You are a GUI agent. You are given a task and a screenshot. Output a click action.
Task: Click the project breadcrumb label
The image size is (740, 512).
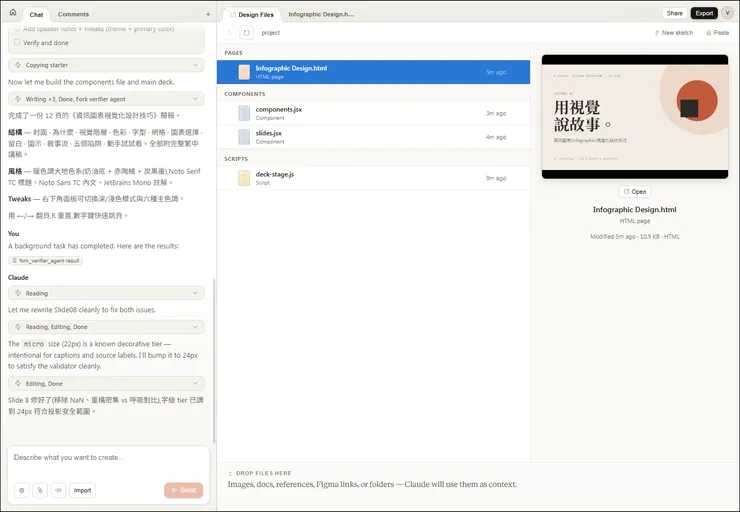click(270, 33)
